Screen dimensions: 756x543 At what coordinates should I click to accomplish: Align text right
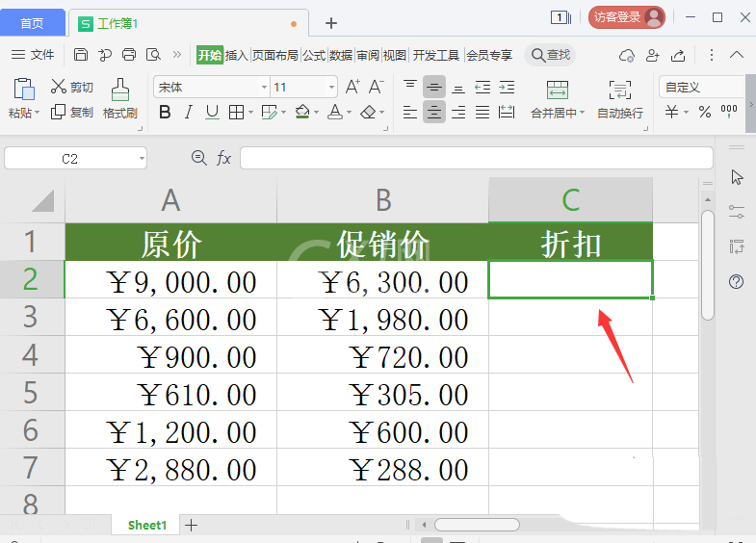point(458,113)
